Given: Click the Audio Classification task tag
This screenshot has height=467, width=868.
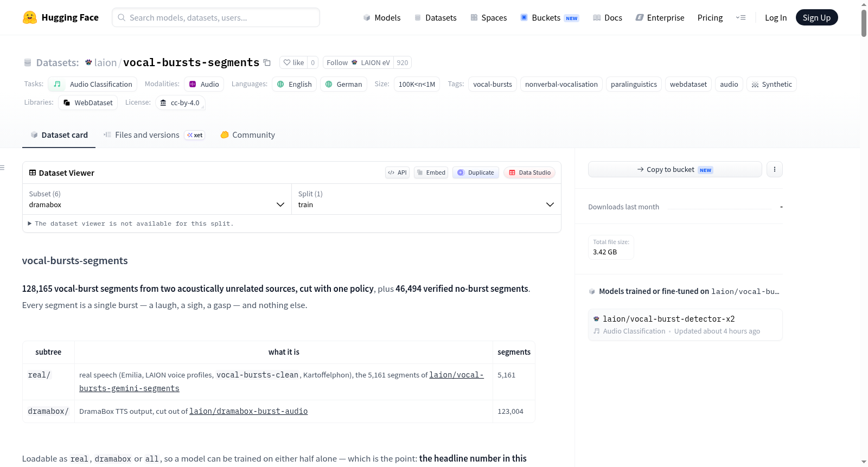Looking at the screenshot, I should (92, 84).
